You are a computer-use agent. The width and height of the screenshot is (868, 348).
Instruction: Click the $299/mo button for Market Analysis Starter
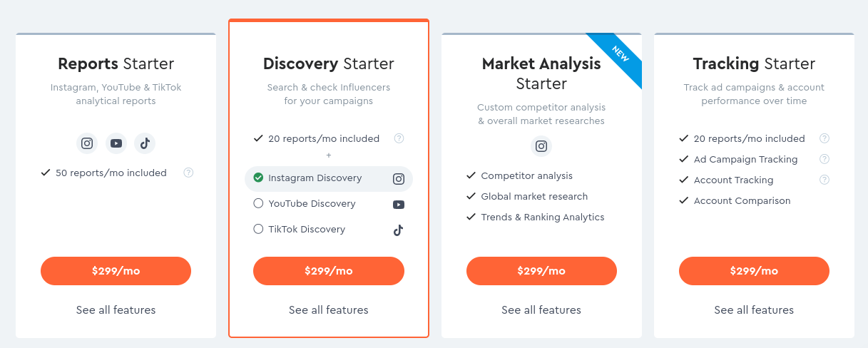541,271
